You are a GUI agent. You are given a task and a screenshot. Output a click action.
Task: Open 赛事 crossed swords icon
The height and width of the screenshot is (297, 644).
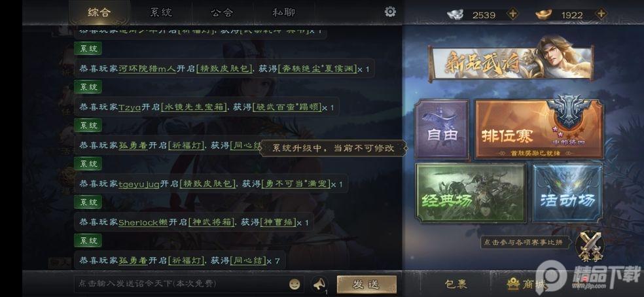pyautogui.click(x=590, y=247)
